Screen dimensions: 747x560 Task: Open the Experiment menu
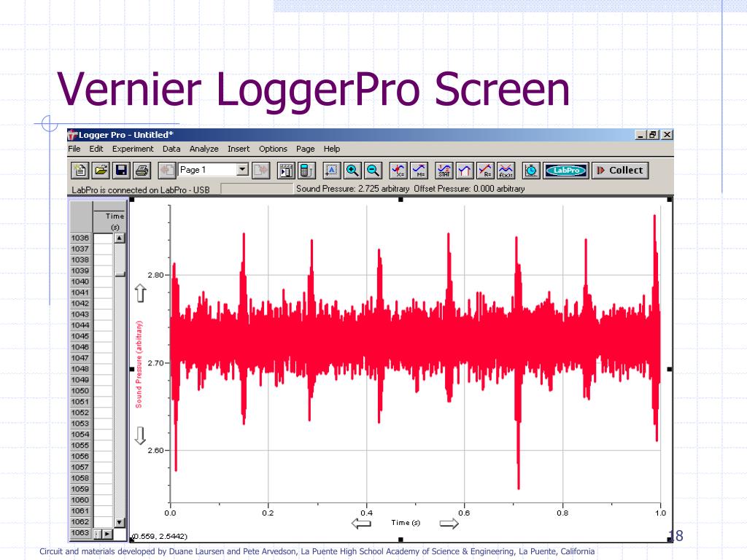pyautogui.click(x=133, y=149)
